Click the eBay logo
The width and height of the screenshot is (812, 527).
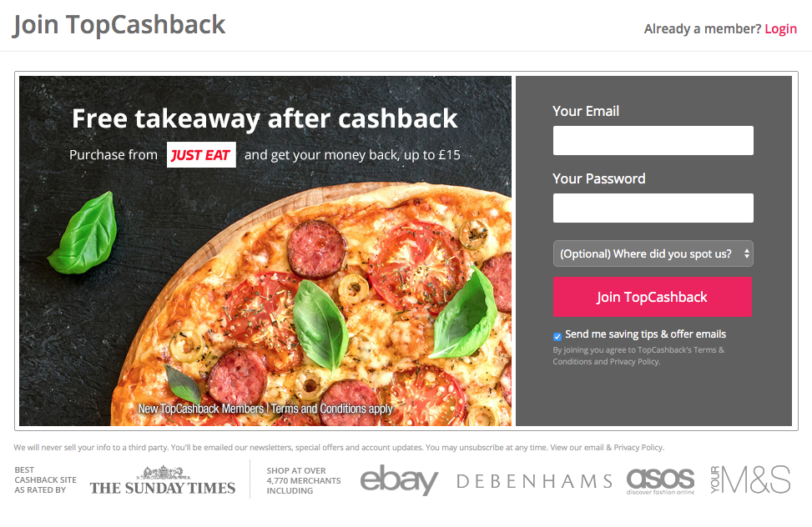click(399, 480)
